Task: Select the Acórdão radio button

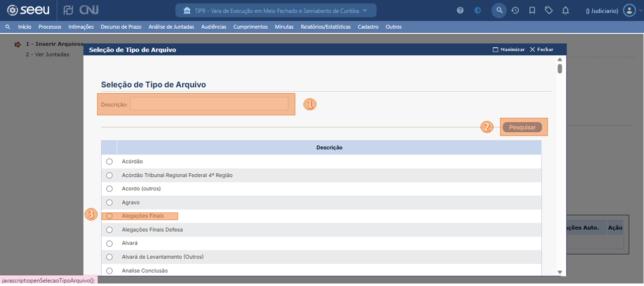Action: coord(110,162)
